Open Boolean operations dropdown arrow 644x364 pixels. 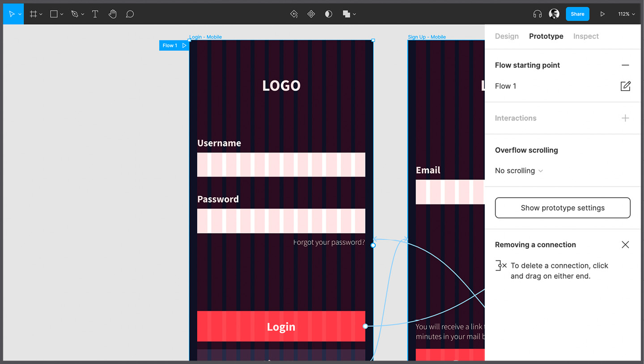tap(355, 14)
